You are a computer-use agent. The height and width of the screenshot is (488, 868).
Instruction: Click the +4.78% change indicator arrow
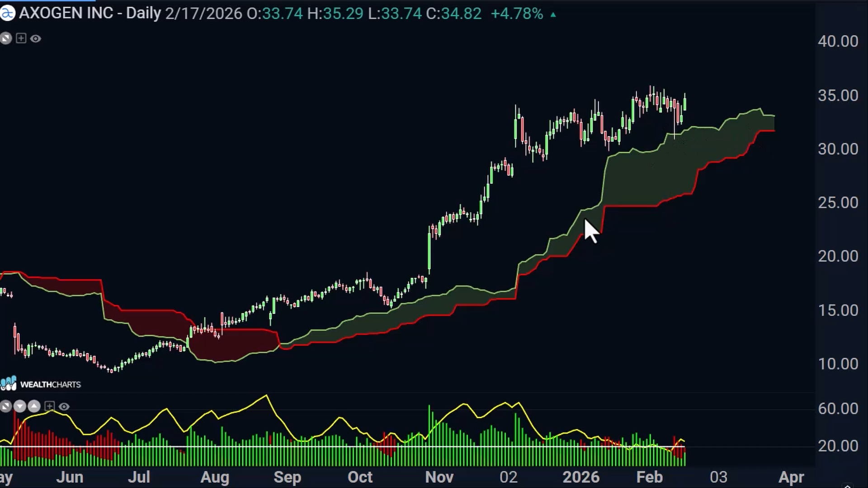point(553,14)
